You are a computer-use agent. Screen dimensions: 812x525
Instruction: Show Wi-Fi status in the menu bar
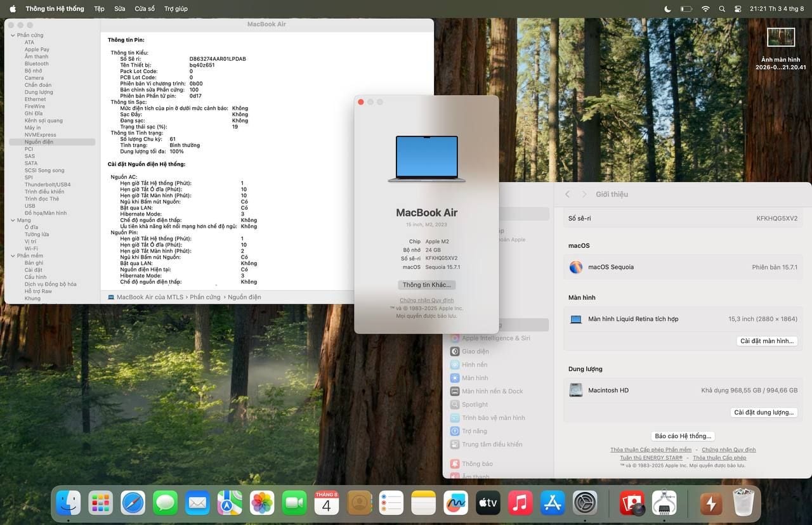tap(705, 9)
